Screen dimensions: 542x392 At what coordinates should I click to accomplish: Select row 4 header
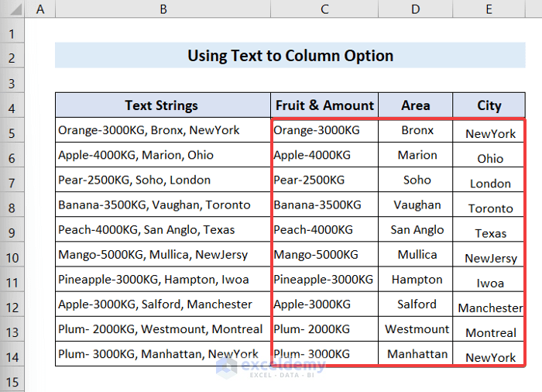coord(12,106)
